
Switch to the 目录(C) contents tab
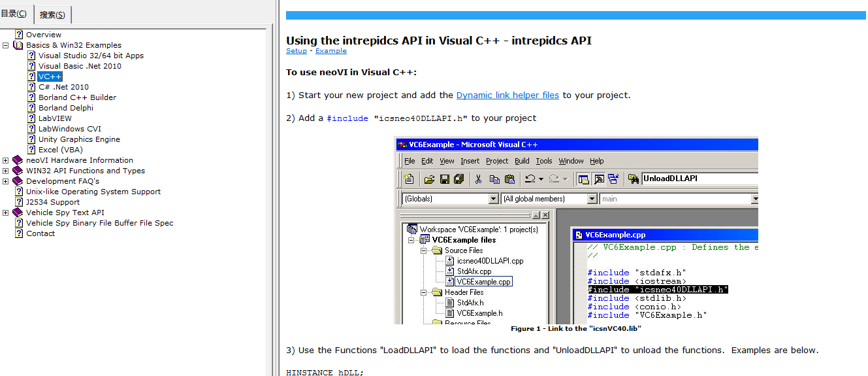[16, 14]
